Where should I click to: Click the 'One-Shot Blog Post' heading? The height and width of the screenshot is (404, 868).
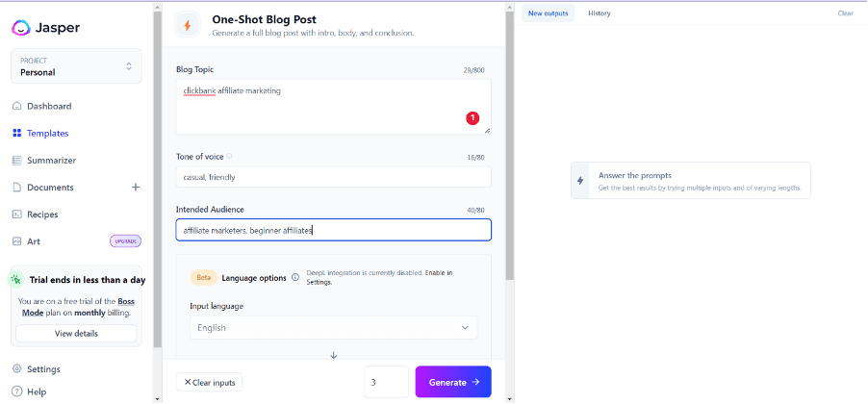click(x=264, y=20)
